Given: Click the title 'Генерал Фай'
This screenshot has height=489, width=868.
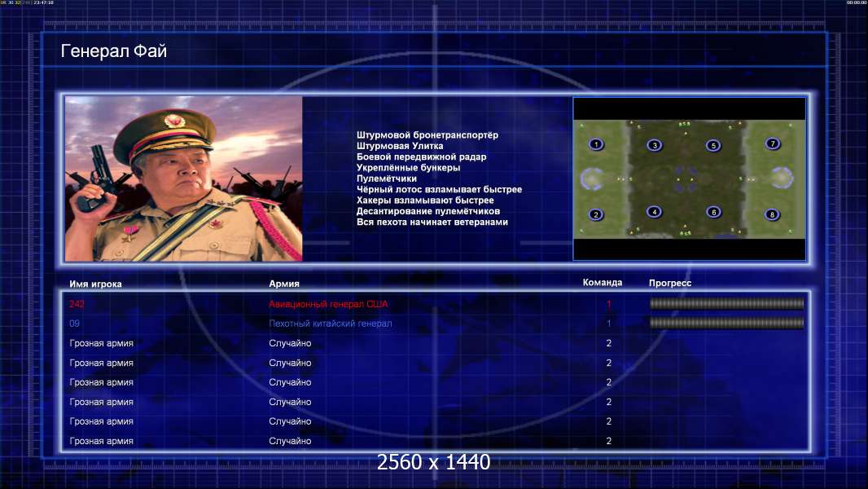Looking at the screenshot, I should click(113, 51).
